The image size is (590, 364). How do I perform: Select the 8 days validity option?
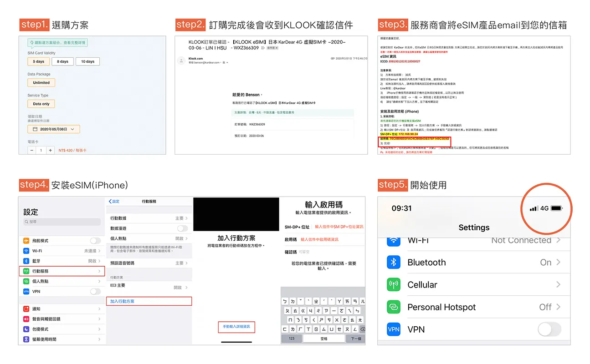point(62,61)
